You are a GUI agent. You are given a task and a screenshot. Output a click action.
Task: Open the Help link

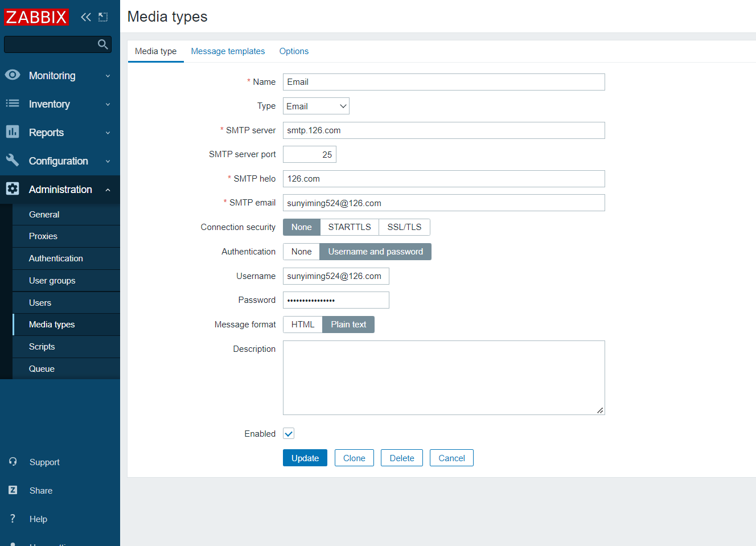click(x=38, y=519)
